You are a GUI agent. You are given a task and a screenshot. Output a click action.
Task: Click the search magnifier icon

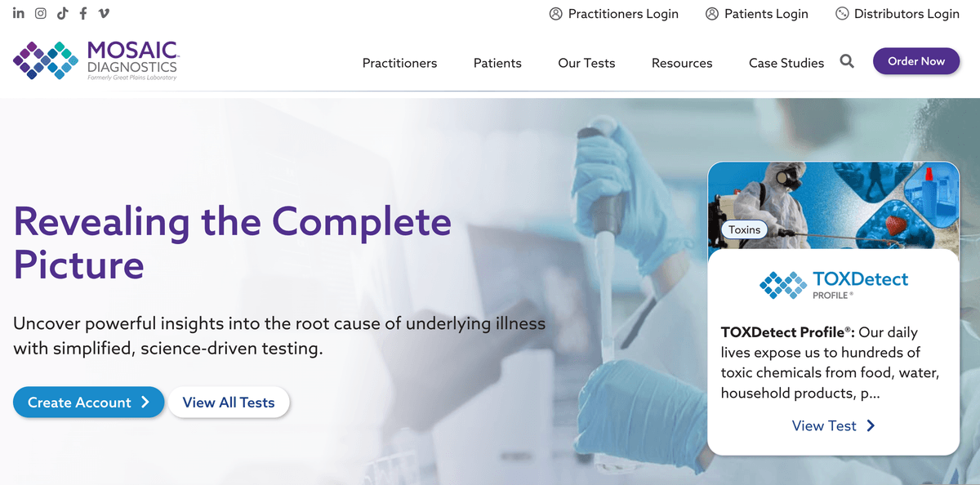coord(847,61)
